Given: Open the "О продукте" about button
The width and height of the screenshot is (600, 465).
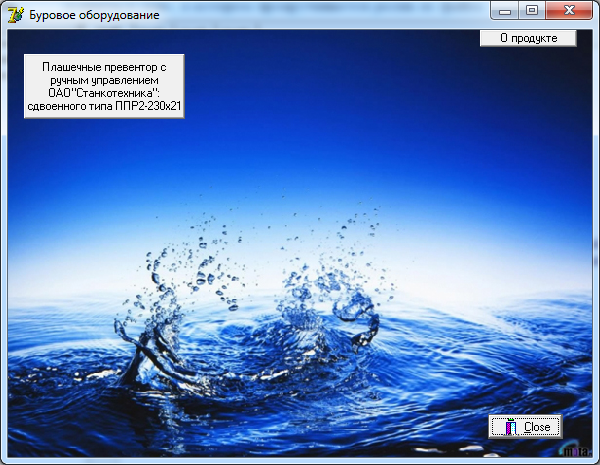Looking at the screenshot, I should (528, 38).
